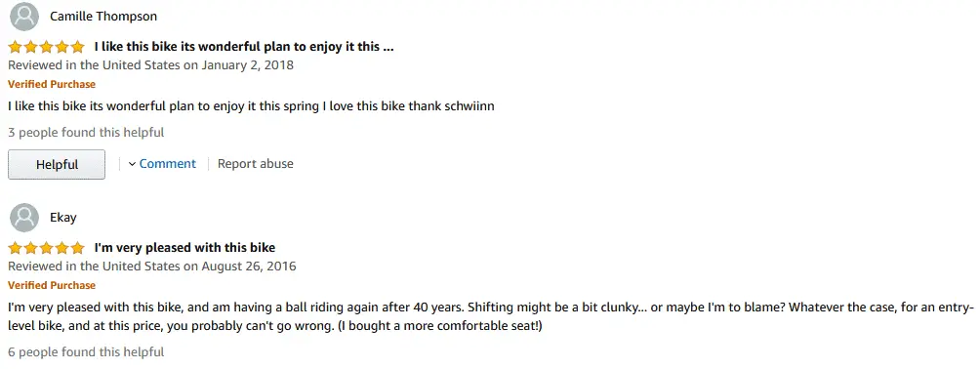Report abuse on Camille Thompson's review
Screen dimensions: 980x369
[x=255, y=164]
